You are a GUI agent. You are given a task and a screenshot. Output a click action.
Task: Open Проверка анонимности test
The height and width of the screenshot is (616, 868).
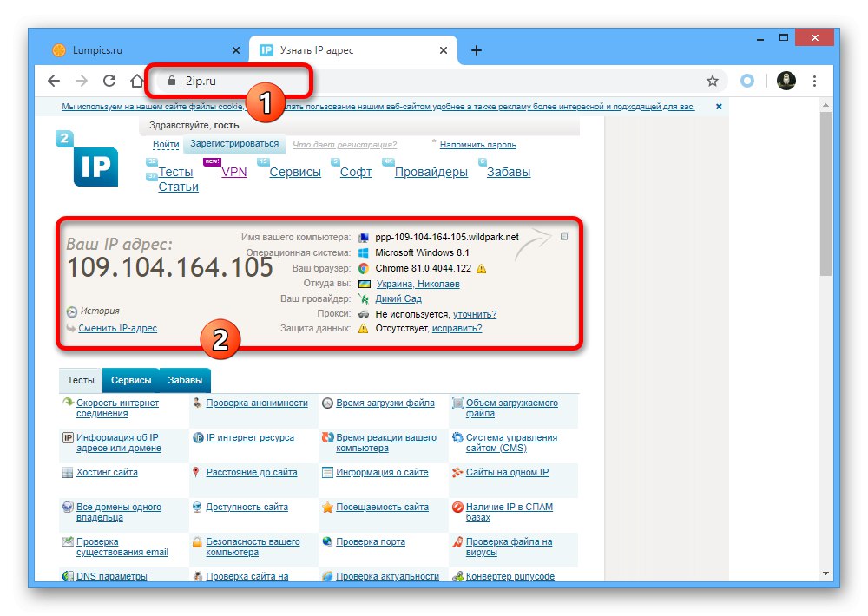coord(257,403)
